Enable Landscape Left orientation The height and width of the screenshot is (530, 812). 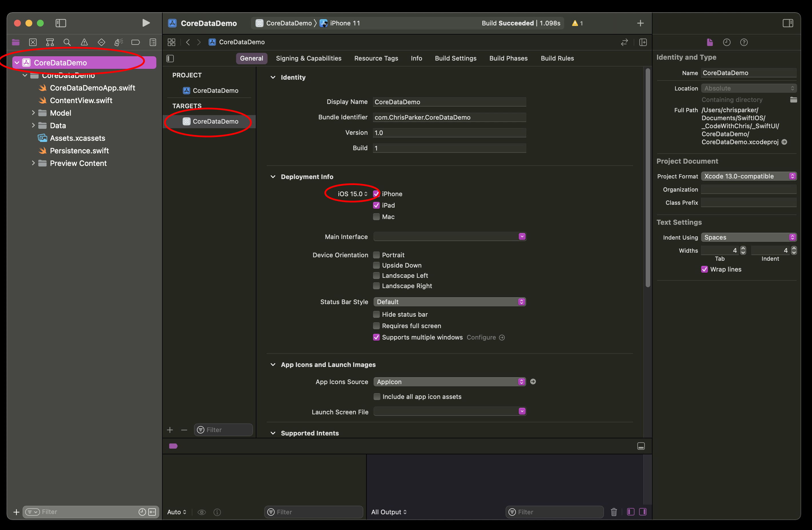(x=376, y=275)
